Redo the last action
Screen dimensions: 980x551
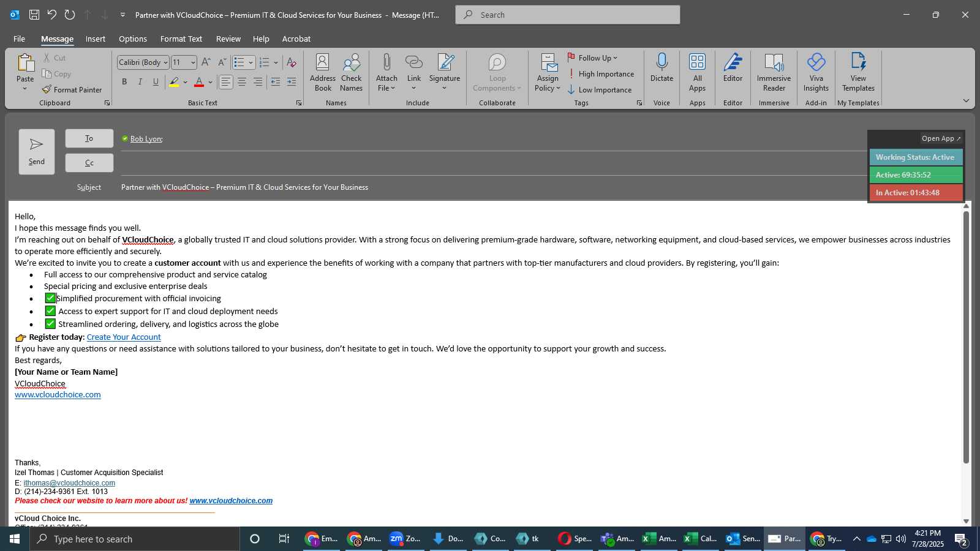(x=70, y=15)
